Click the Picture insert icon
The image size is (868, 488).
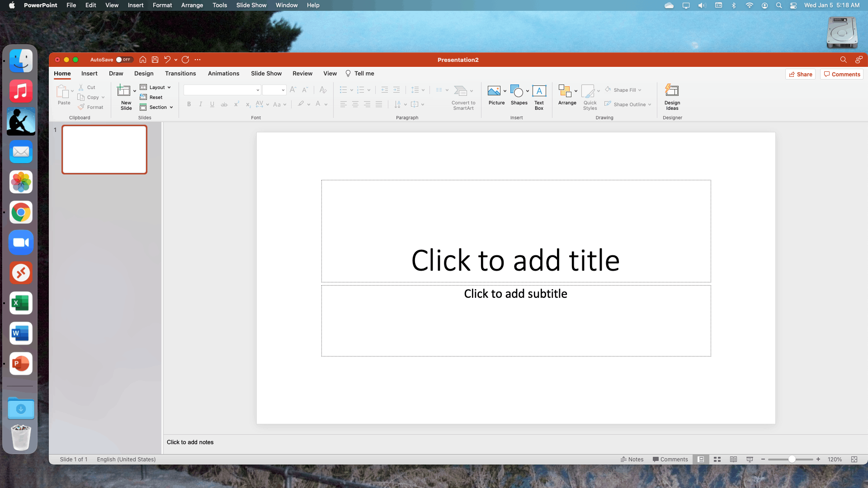494,91
